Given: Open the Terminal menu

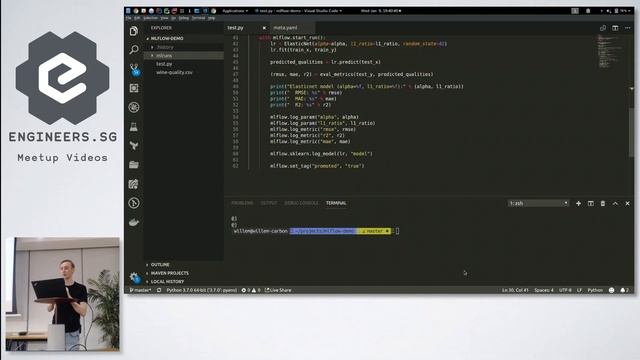Looking at the screenshot, I should click(198, 18).
